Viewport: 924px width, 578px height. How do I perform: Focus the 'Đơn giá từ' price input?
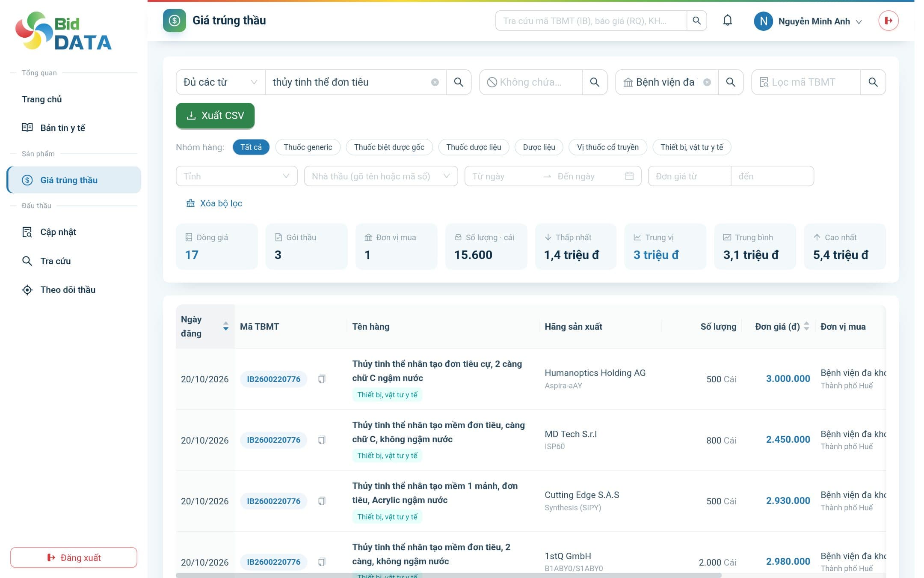(x=690, y=176)
